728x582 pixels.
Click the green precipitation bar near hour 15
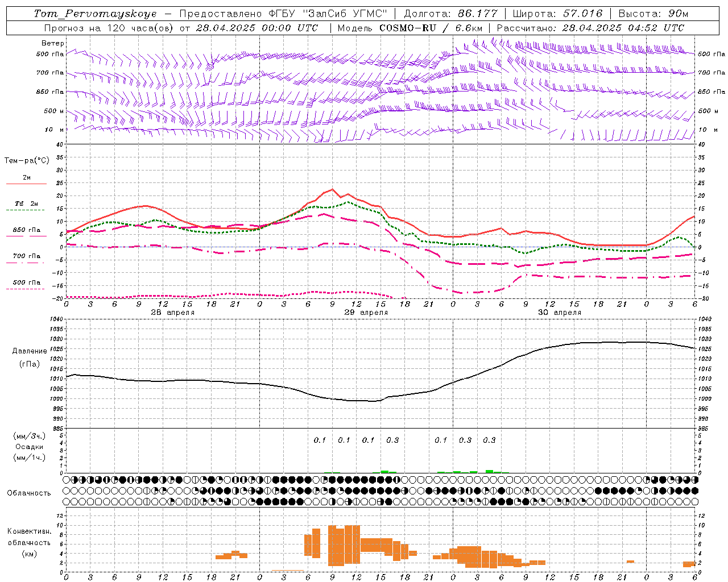tap(385, 471)
